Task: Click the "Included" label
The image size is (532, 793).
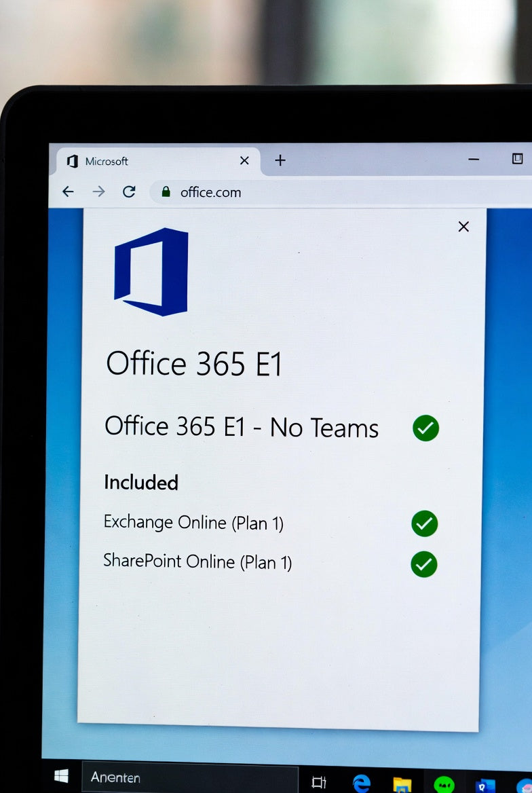Action: click(141, 482)
